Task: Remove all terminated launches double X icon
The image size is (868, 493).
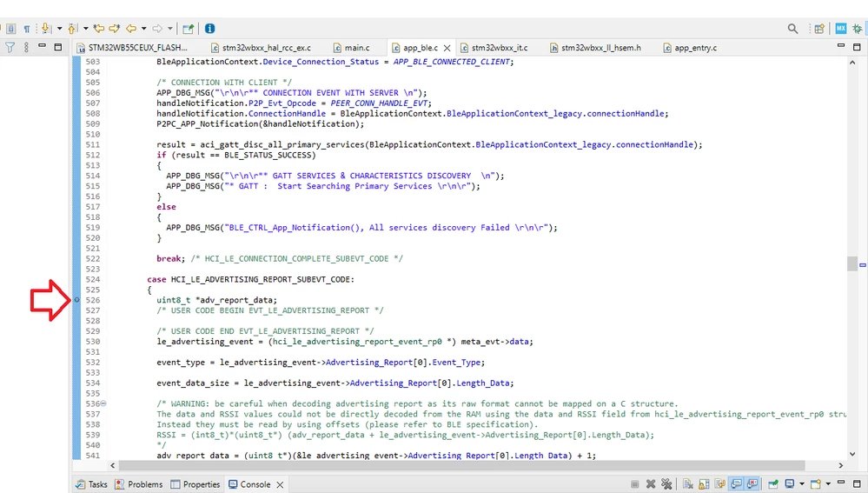Action: tap(666, 484)
